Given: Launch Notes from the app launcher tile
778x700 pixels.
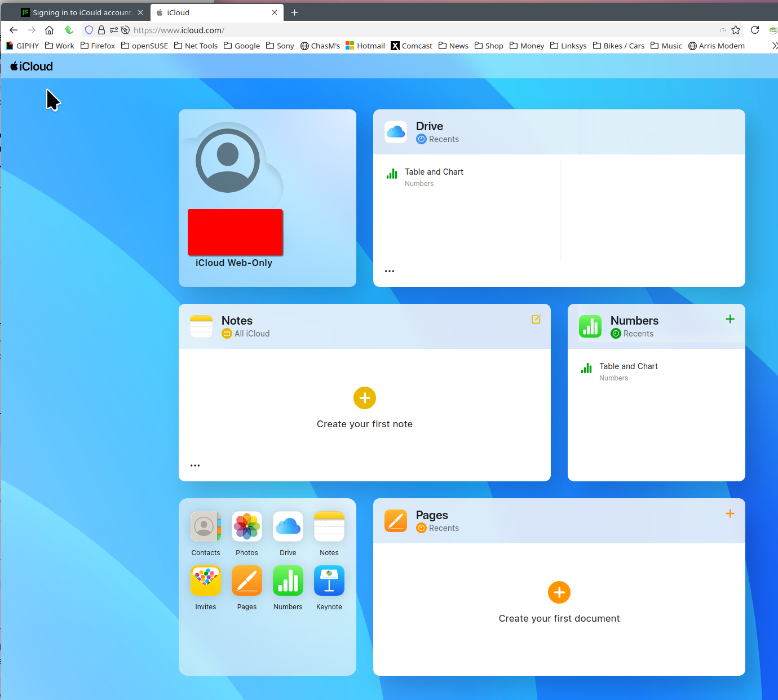Looking at the screenshot, I should click(x=329, y=526).
